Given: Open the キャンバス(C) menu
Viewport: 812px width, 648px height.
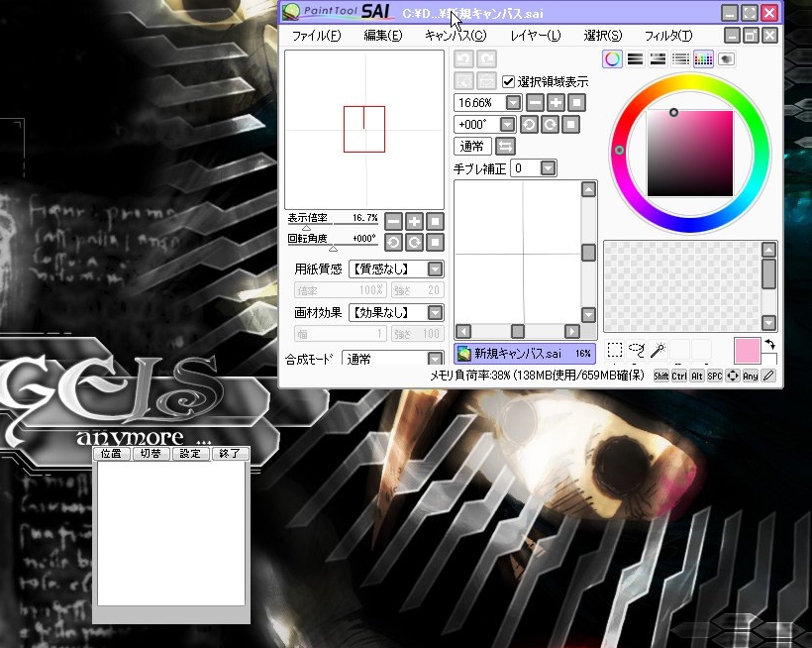Looking at the screenshot, I should click(x=456, y=36).
